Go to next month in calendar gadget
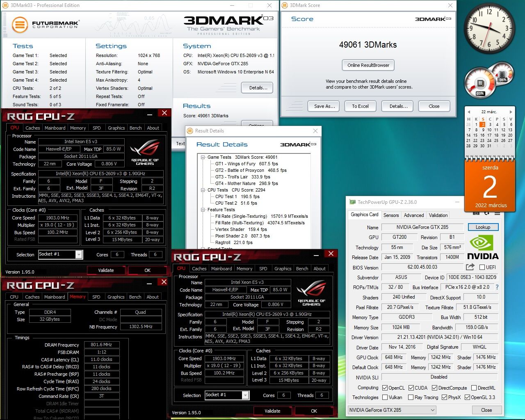This screenshot has height=420, width=525. point(511,112)
